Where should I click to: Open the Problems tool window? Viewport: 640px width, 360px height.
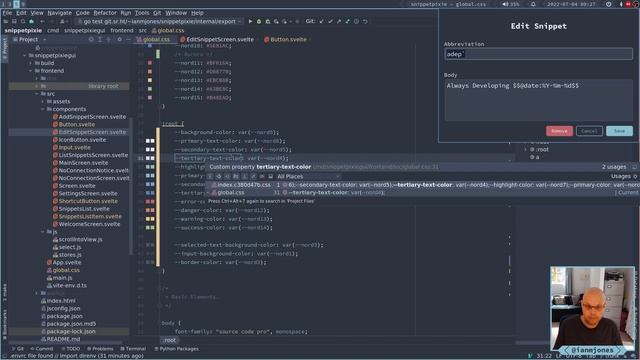point(100,349)
